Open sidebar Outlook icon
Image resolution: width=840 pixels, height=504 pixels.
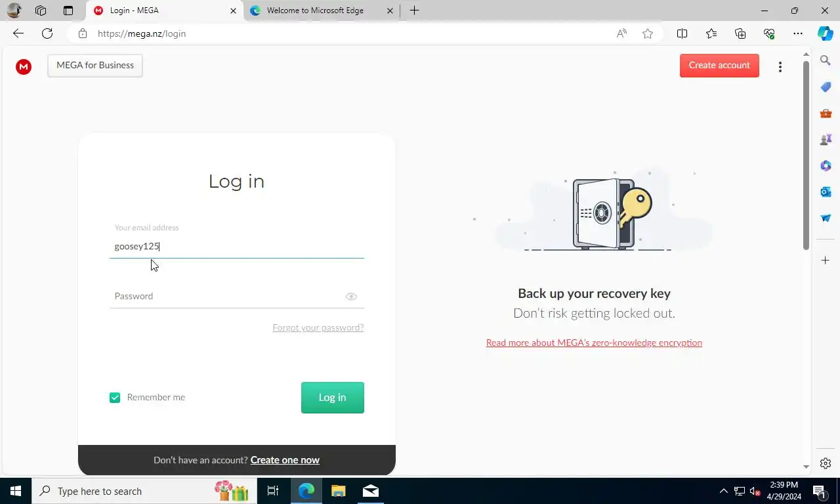826,192
